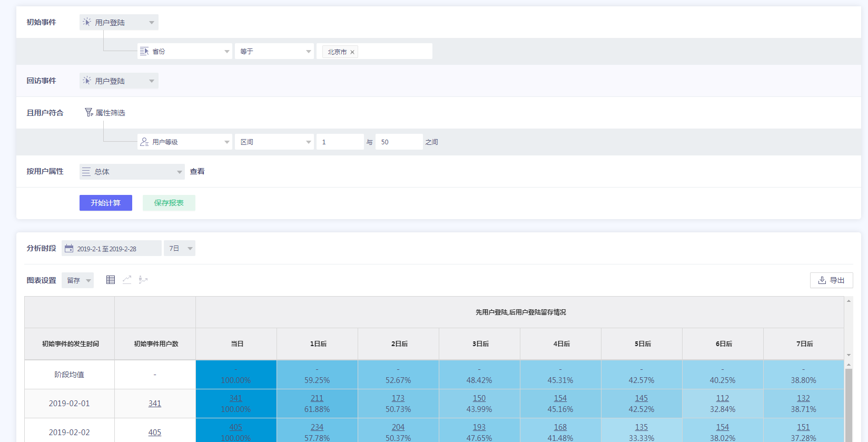868x442 pixels.
Task: Switch to line chart view icon
Action: tap(127, 280)
